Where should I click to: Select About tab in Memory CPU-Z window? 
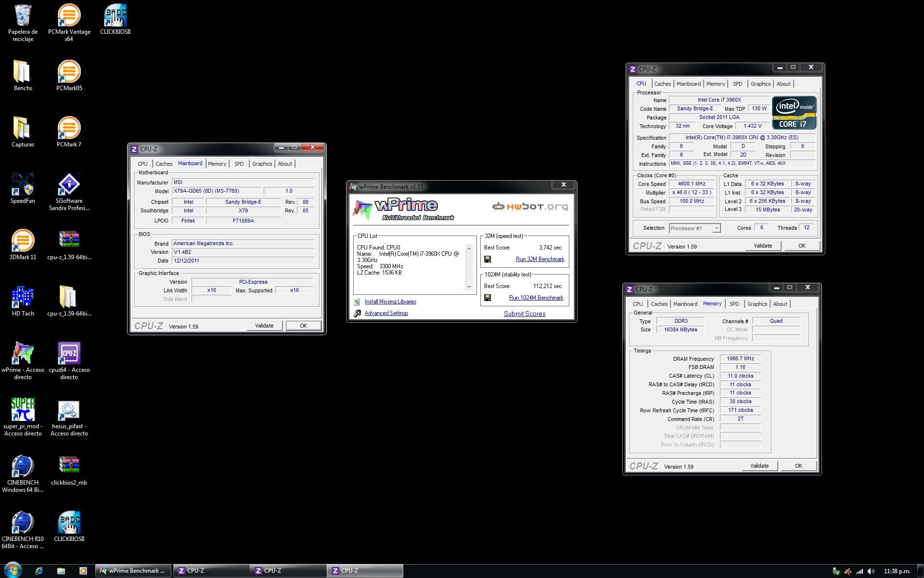point(780,304)
